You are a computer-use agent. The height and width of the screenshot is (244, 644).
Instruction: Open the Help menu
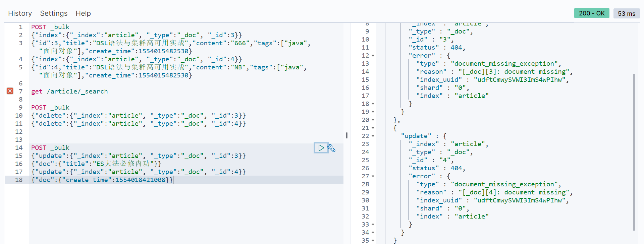click(x=83, y=13)
